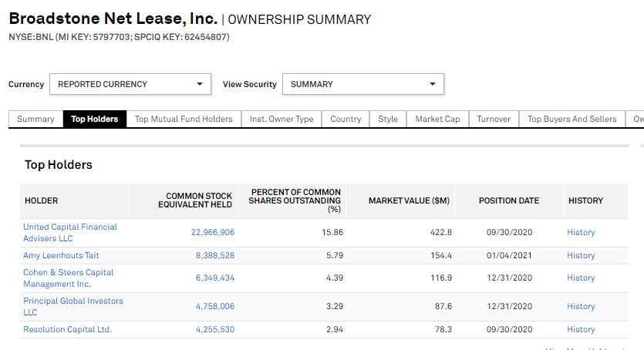Select the 3.29 percent value
644x350 pixels.
tap(335, 306)
